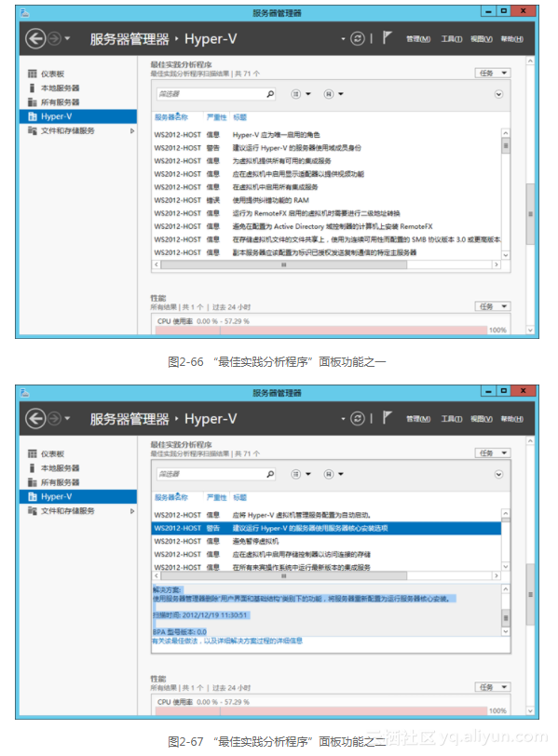The height and width of the screenshot is (756, 558).
Task: Open best-practice 任务 dropdown in figure 2-67 window
Action: click(x=493, y=452)
